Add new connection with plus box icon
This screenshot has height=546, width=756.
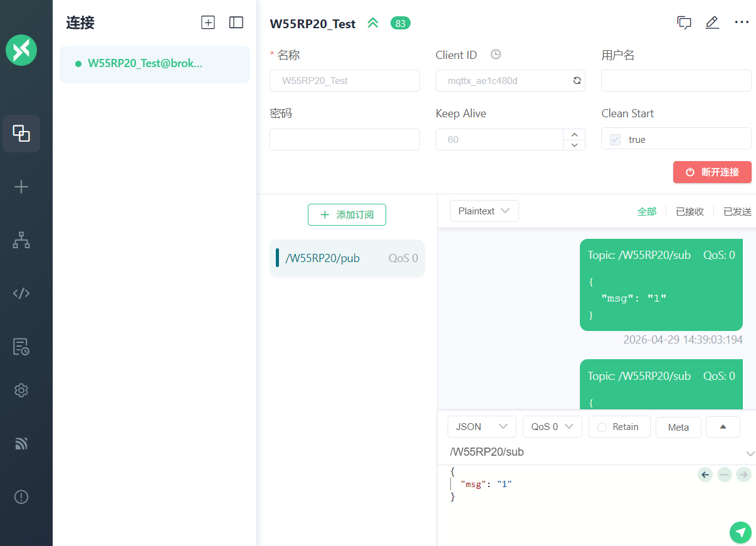(x=207, y=23)
